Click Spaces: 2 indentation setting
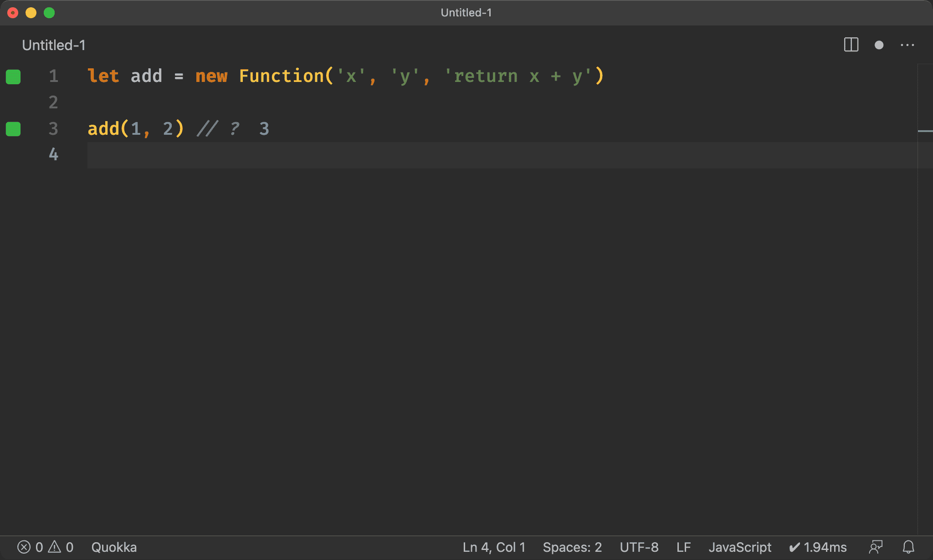933x560 pixels. coord(572,547)
